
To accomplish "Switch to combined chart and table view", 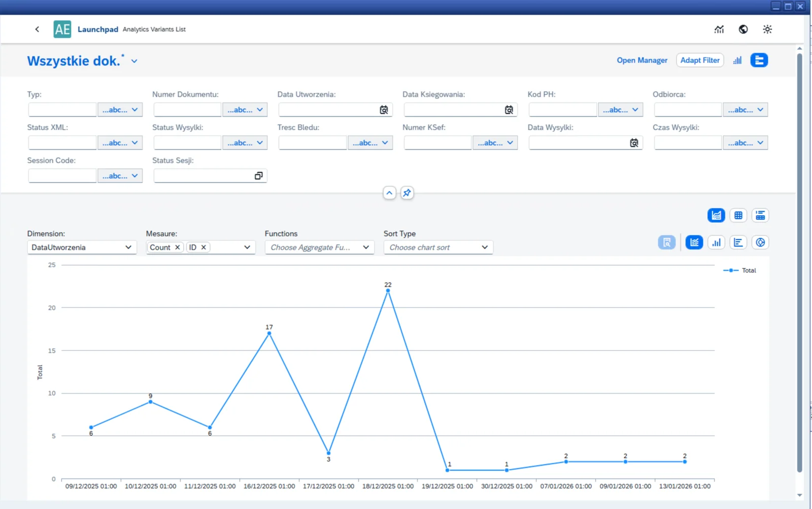I will click(760, 215).
